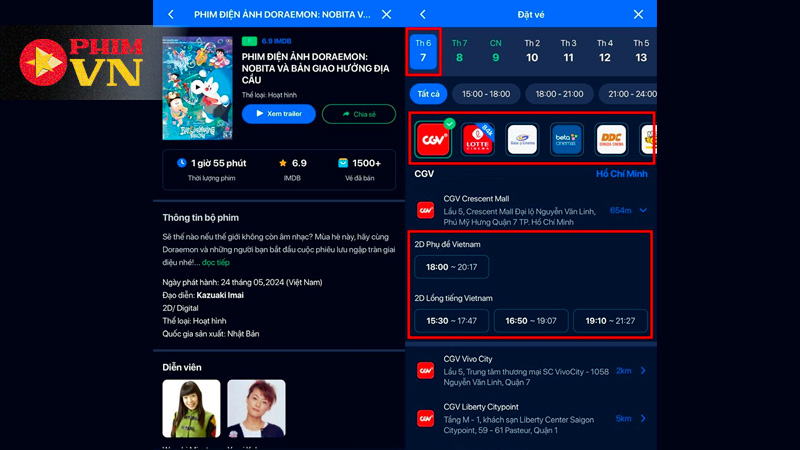
Task: Click the Diễn viên section heading
Action: click(182, 367)
